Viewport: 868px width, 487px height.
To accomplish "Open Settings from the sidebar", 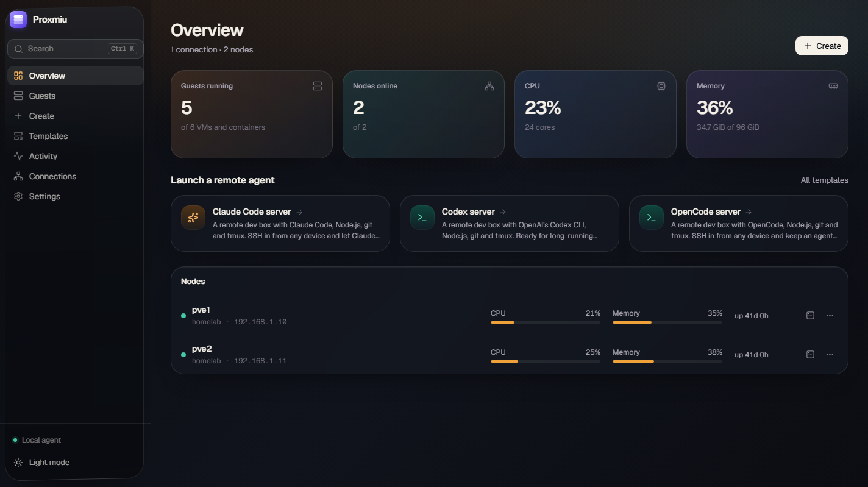I will (76, 196).
